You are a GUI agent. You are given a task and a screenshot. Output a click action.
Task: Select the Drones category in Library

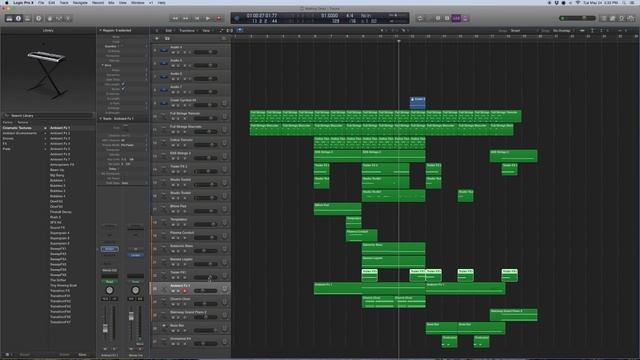[x=8, y=138]
